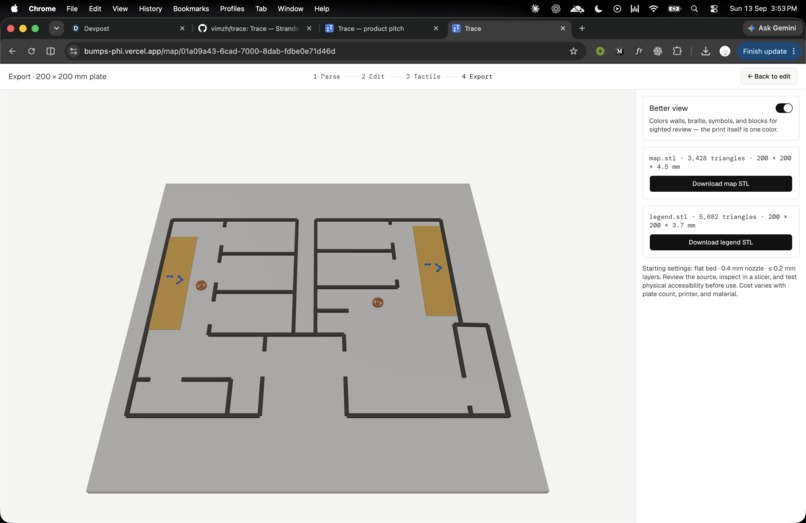Viewport: 806px width, 523px height.
Task: Select step 3 Tactile
Action: (x=423, y=77)
